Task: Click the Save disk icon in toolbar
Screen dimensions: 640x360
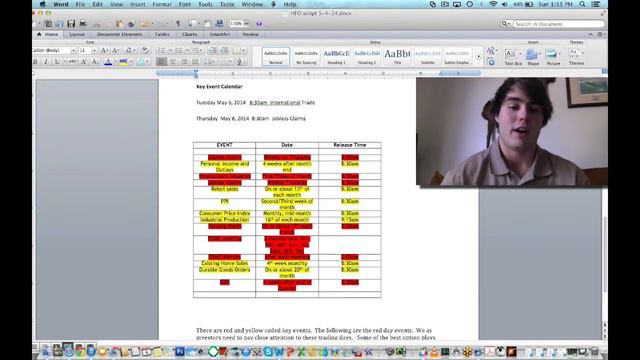Action: 71,24
